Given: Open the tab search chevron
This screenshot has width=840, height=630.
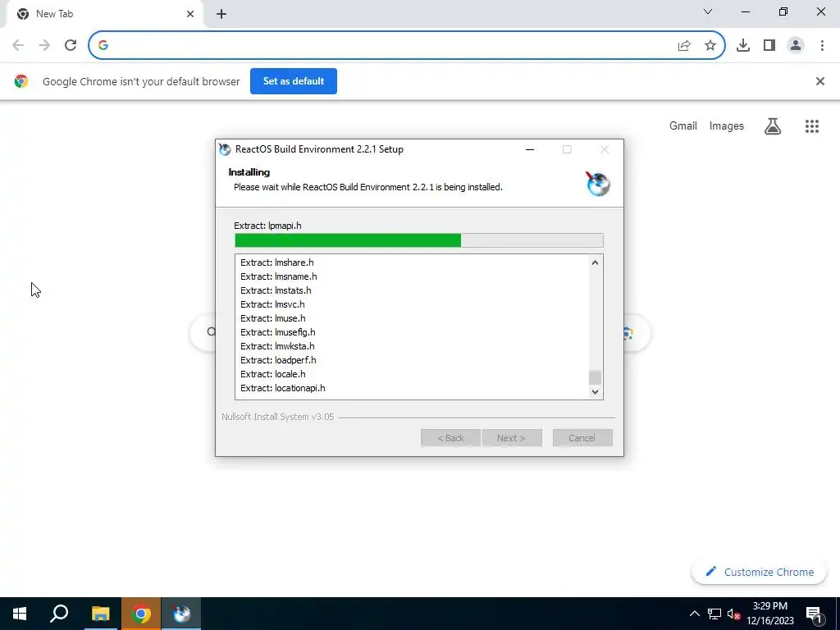Looking at the screenshot, I should [x=708, y=11].
